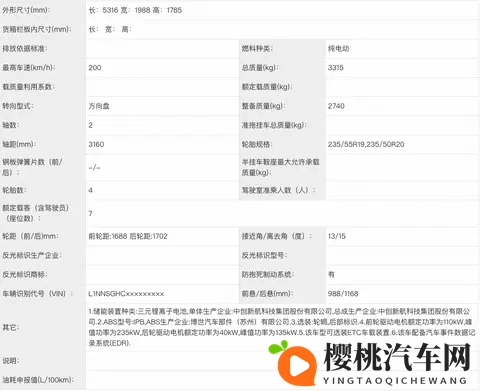Click the 轮胎数 label

[14, 190]
